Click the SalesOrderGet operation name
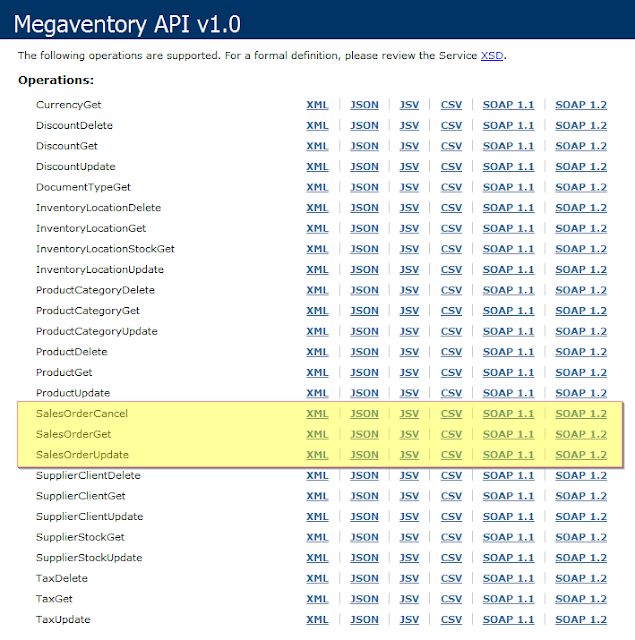 [73, 434]
